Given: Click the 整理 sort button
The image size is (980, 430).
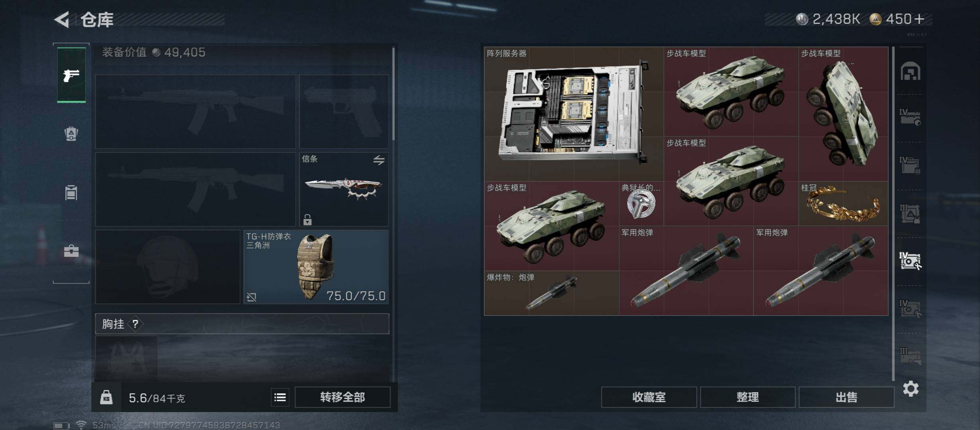Looking at the screenshot, I should (748, 397).
